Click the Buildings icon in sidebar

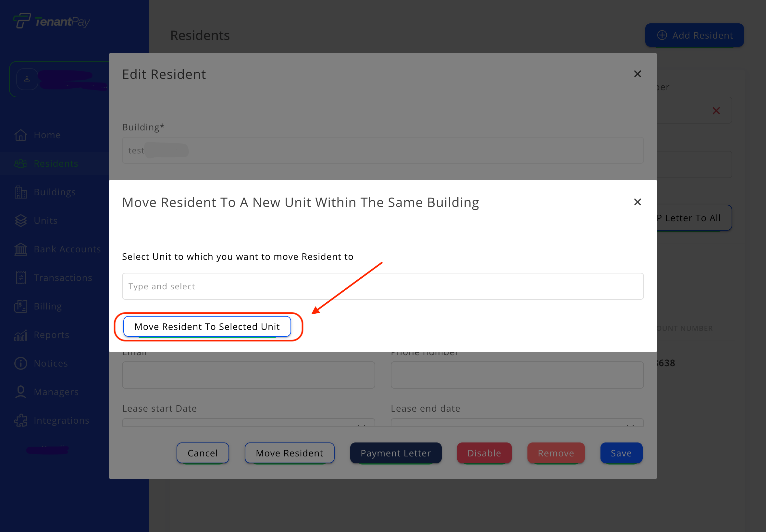pyautogui.click(x=21, y=192)
